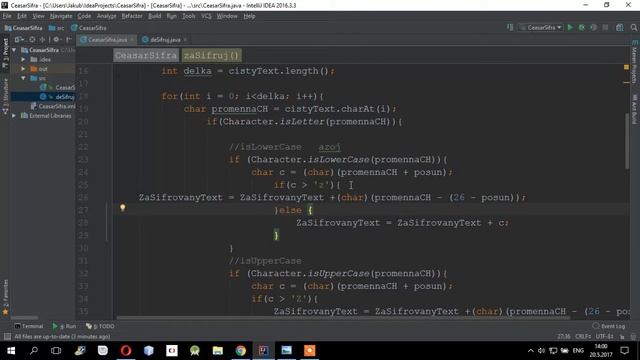Toggle the Project tool window side tab
Image resolution: width=640 pixels, height=360 pixels.
(5, 52)
